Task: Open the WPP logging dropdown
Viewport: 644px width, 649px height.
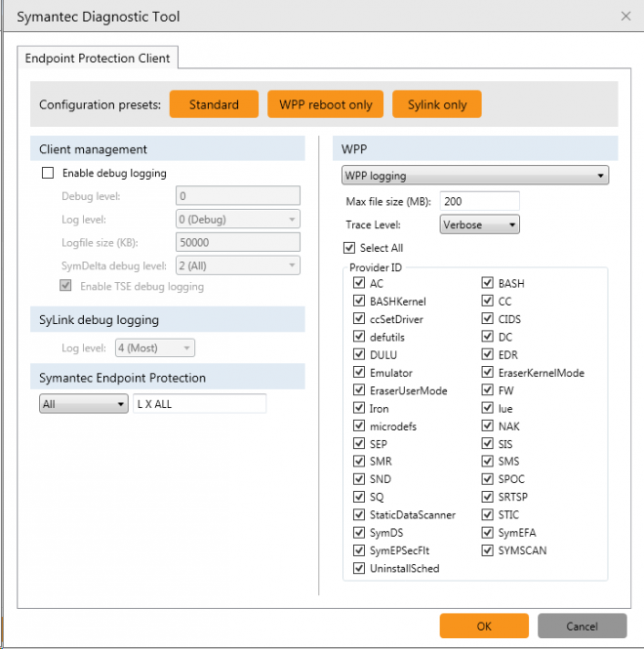Action: [475, 176]
